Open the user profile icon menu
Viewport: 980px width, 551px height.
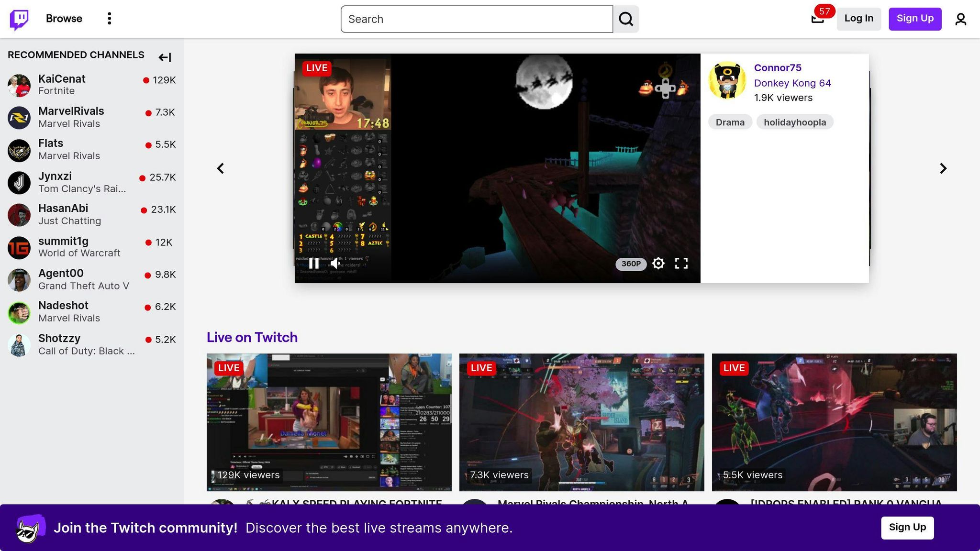(960, 19)
